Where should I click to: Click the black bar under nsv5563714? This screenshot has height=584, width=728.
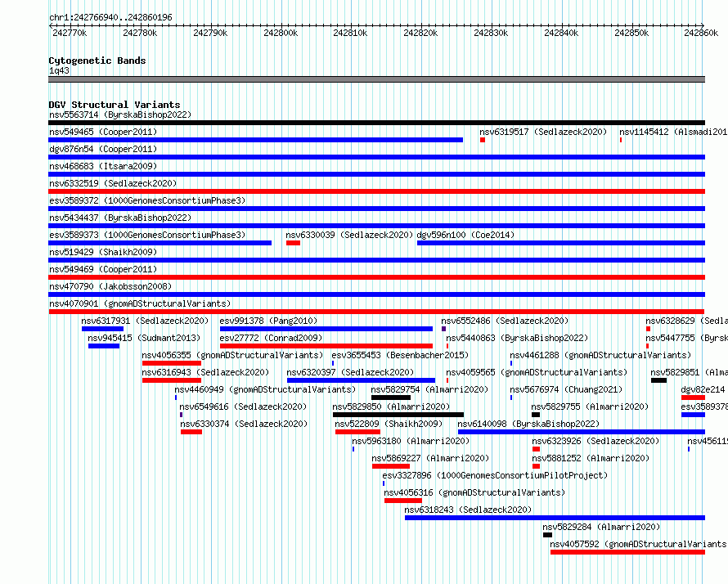pyautogui.click(x=376, y=123)
